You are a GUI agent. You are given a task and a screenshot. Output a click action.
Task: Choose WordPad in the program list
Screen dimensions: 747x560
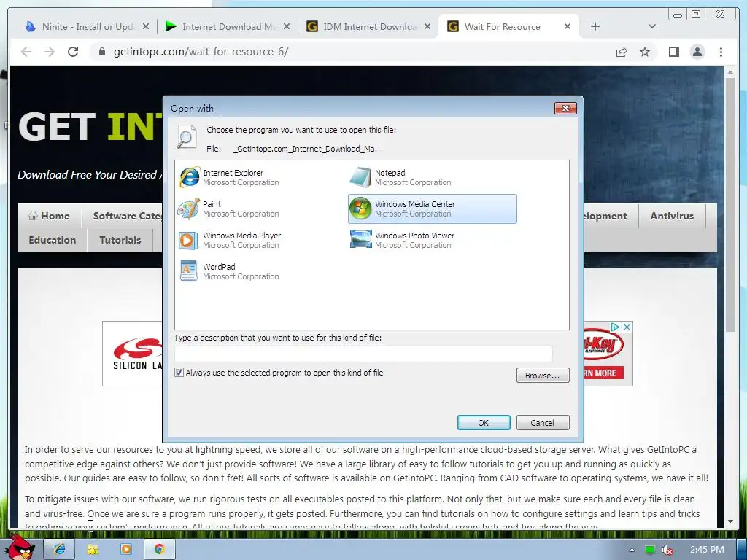coord(260,272)
